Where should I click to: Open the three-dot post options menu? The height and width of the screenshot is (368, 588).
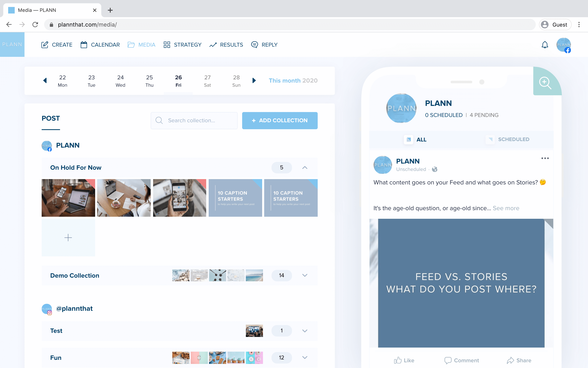pos(545,158)
